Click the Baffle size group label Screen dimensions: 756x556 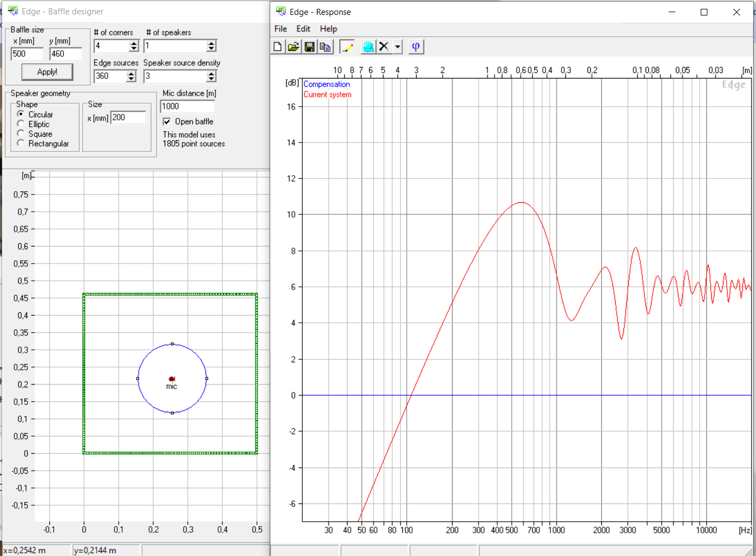27,29
